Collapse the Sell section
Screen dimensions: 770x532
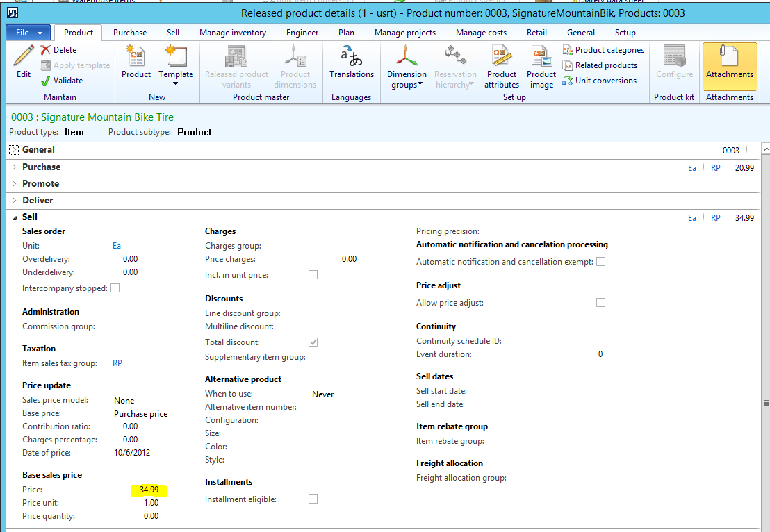(x=15, y=217)
